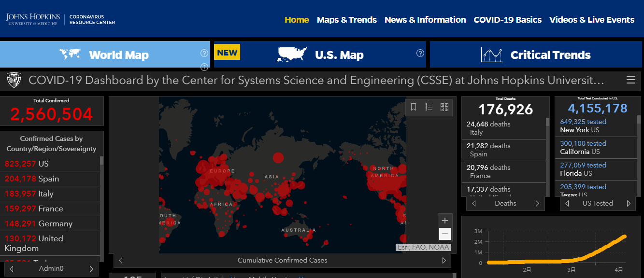This screenshot has width=644, height=278.
Task: Select Spain in the confirmed cases list
Action: [48, 179]
